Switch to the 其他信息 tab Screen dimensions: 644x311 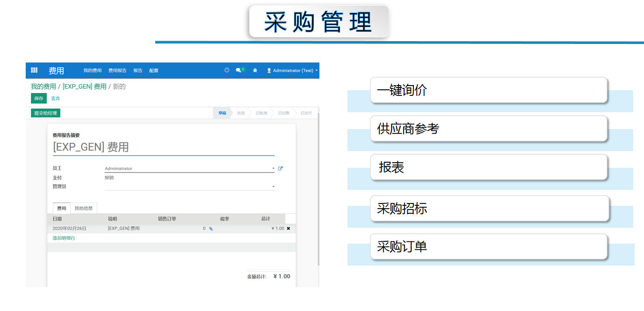(84, 208)
